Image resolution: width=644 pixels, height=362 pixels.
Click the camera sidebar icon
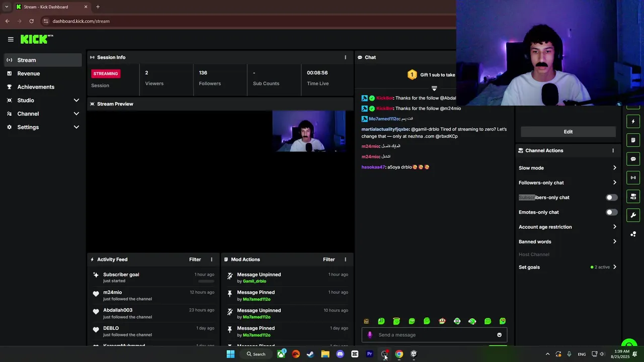(633, 196)
